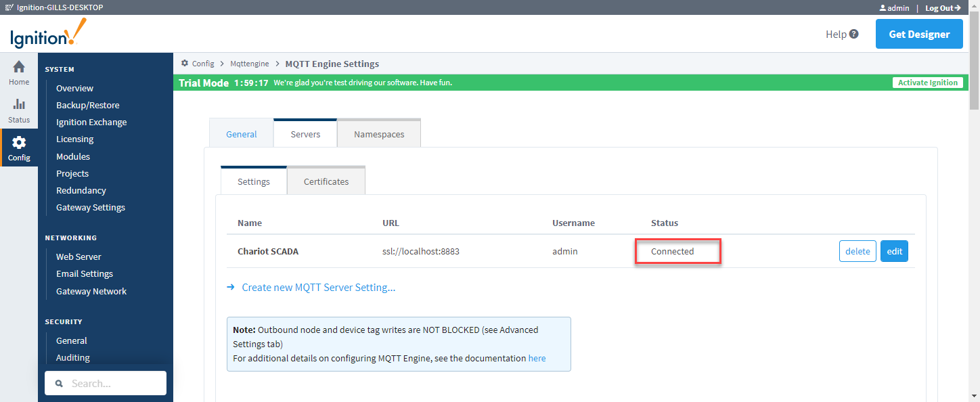The image size is (980, 402).
Task: Open Web Server in Networking
Action: click(x=79, y=256)
